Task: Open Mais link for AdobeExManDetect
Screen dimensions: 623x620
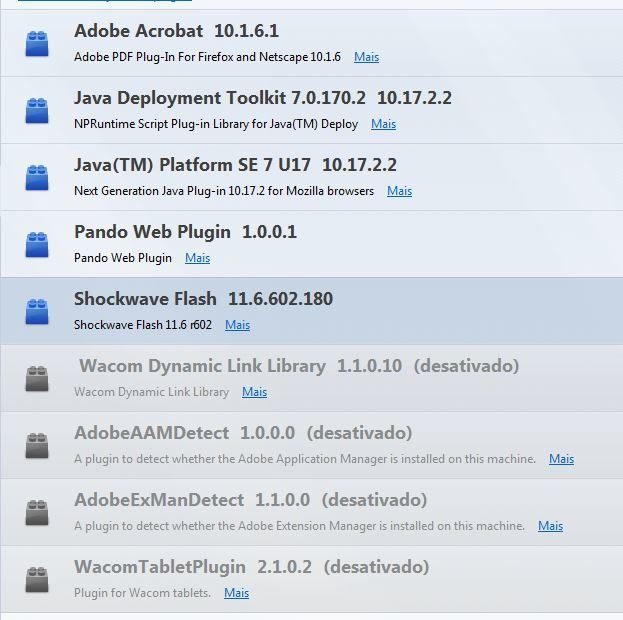Action: point(550,526)
